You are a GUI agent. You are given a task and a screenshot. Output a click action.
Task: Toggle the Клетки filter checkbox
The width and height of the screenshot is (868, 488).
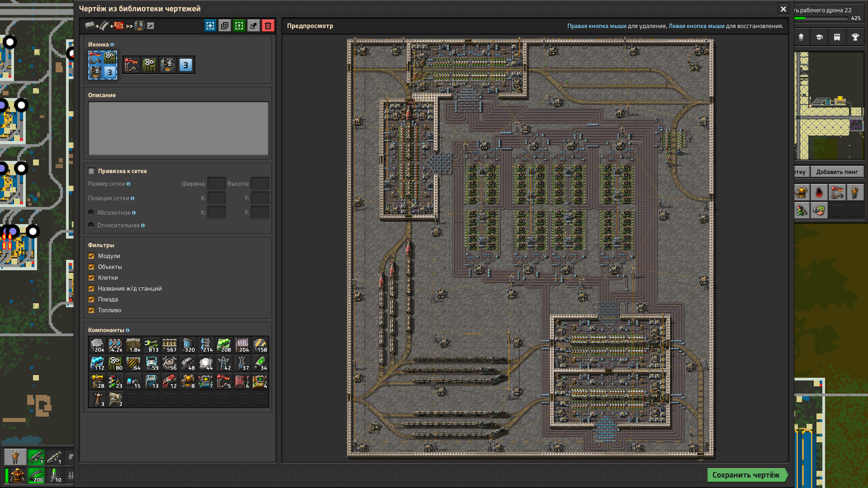91,278
